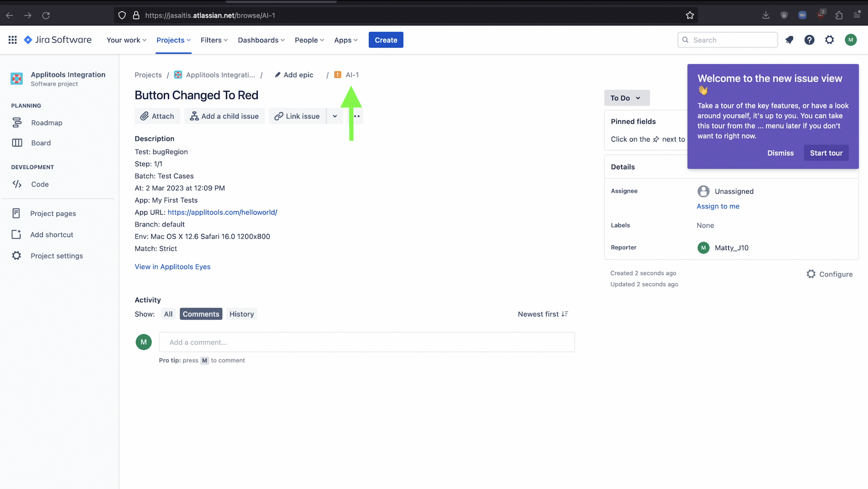The width and height of the screenshot is (868, 489).
Task: Open the notifications icon
Action: tap(789, 40)
